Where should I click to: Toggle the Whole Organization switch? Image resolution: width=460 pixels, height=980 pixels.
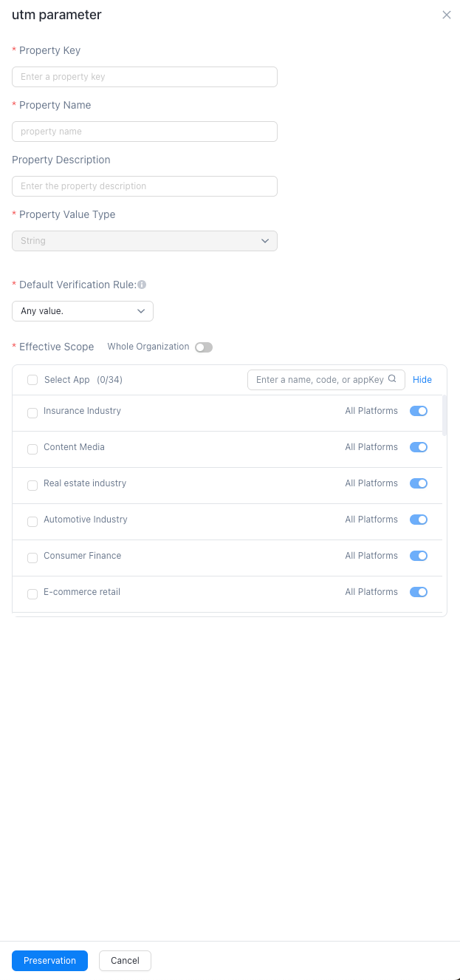pos(204,347)
